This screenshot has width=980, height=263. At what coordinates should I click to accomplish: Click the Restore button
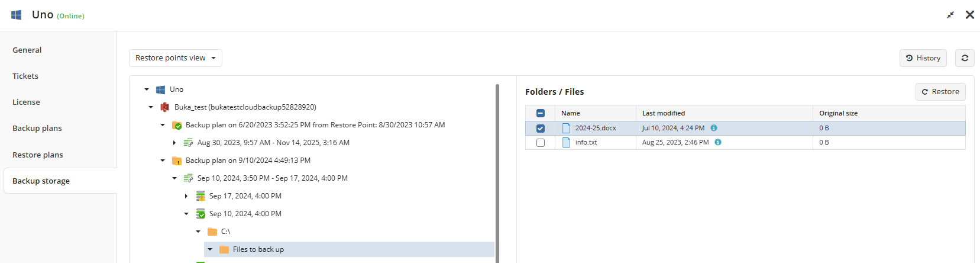tap(940, 92)
